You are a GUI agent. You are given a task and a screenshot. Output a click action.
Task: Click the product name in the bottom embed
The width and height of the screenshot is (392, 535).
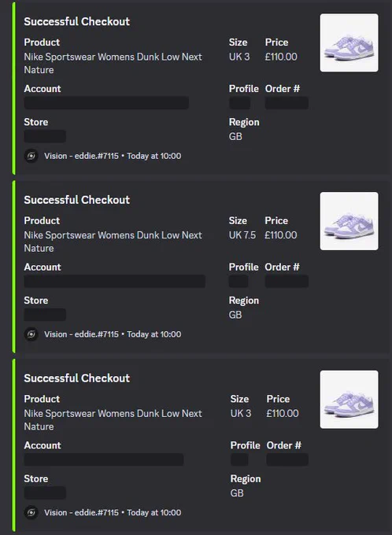113,420
